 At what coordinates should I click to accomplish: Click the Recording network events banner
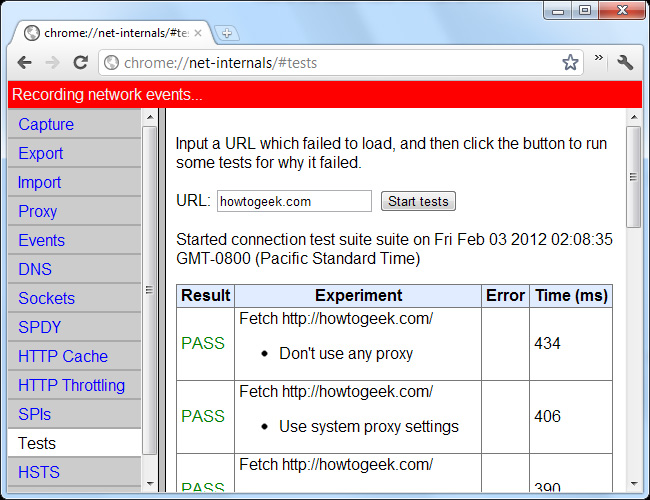pyautogui.click(x=325, y=95)
